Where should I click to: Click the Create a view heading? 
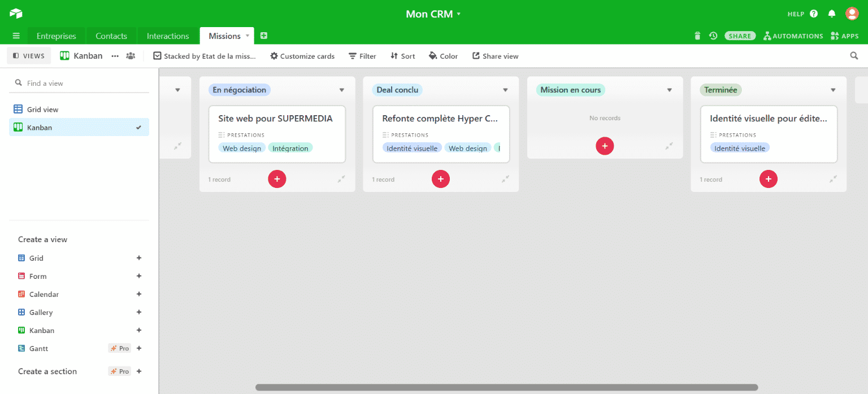pyautogui.click(x=42, y=239)
